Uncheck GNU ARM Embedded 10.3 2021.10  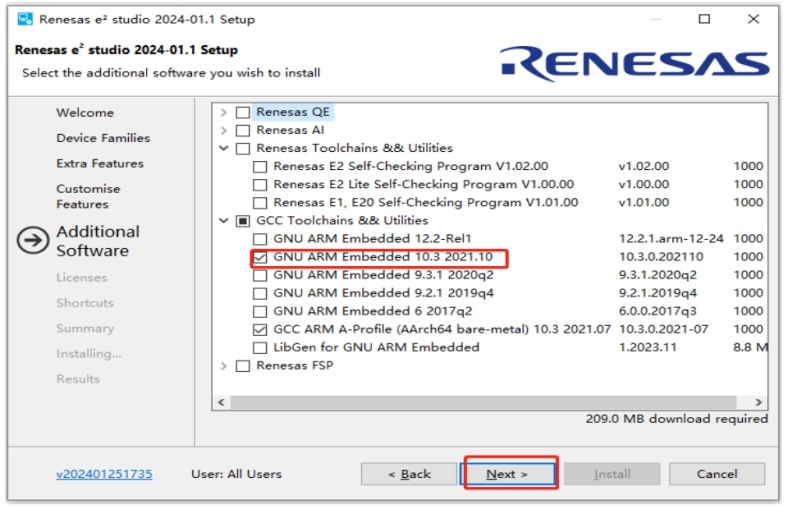click(x=260, y=257)
